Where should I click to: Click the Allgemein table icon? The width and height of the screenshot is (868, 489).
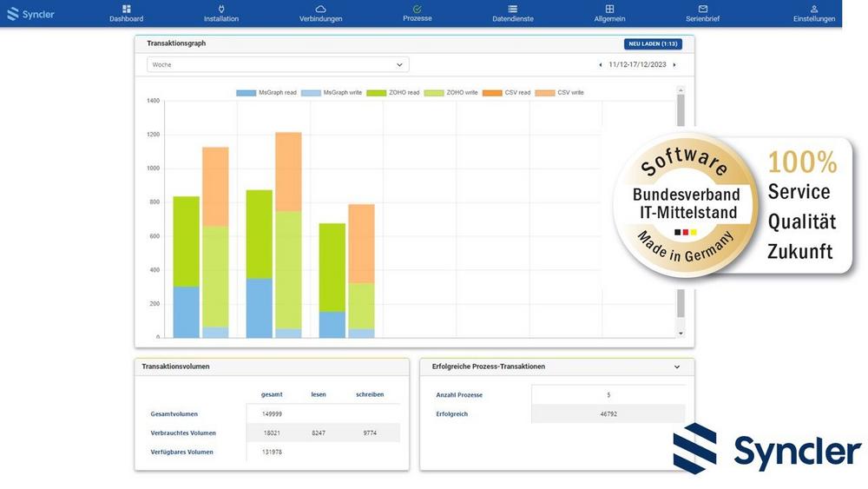[x=609, y=9]
